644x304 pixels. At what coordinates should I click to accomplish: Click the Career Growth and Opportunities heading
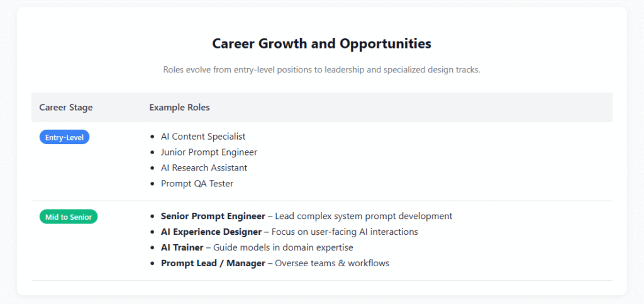pos(321,43)
